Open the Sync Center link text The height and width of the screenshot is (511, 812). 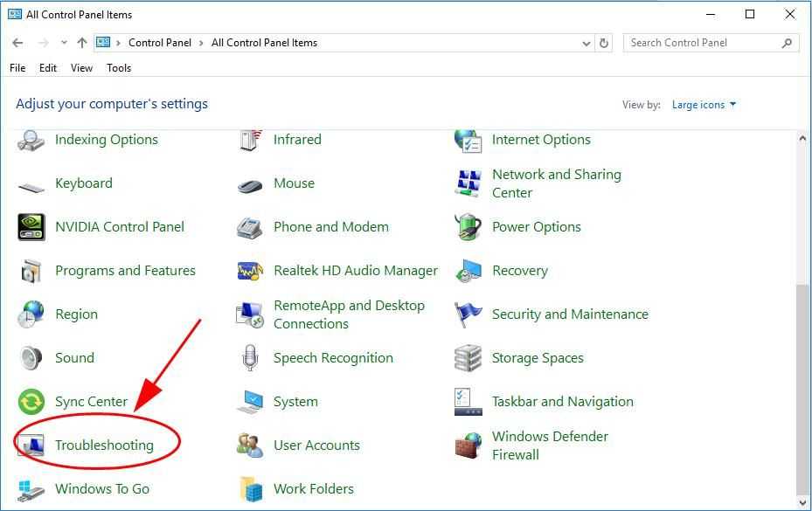pyautogui.click(x=91, y=402)
